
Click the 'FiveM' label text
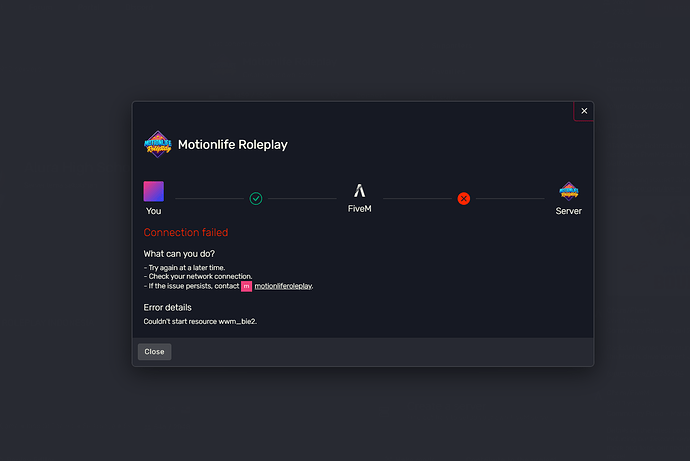pyautogui.click(x=360, y=209)
